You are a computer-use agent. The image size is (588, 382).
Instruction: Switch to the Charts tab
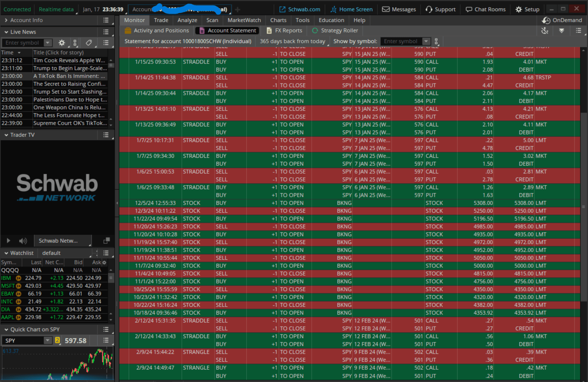[x=278, y=20]
